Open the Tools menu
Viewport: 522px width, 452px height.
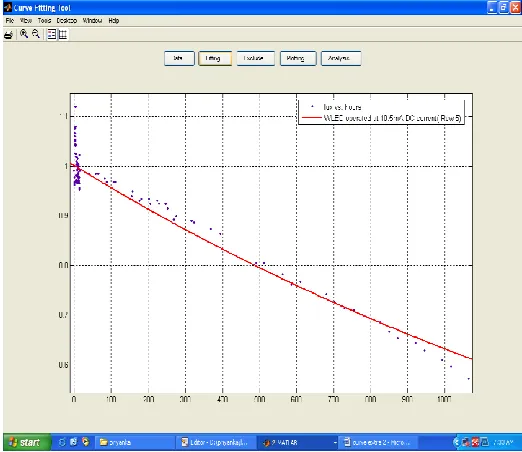[x=44, y=21]
